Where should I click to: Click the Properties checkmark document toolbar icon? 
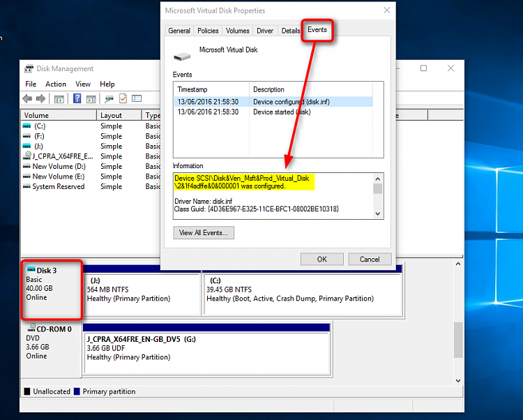click(x=123, y=98)
